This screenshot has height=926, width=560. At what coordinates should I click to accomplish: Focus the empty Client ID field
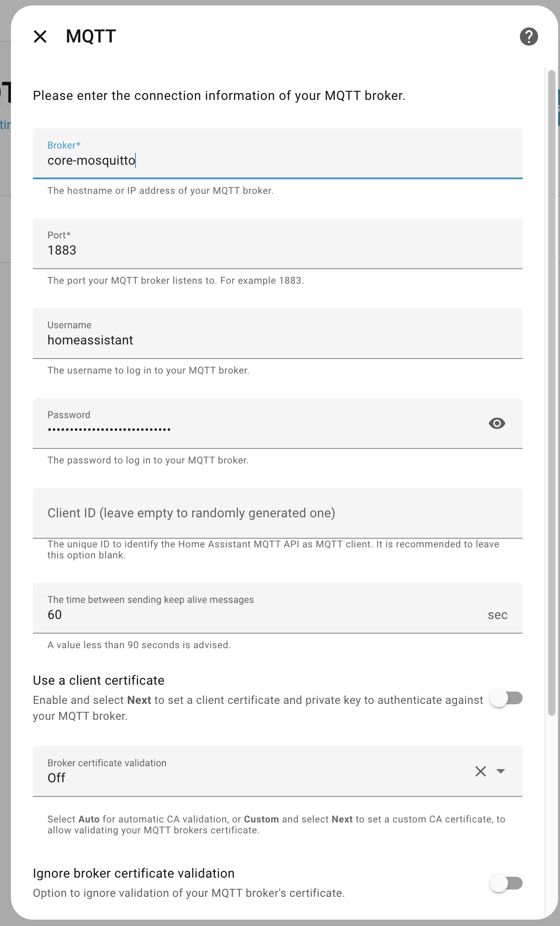pos(277,513)
